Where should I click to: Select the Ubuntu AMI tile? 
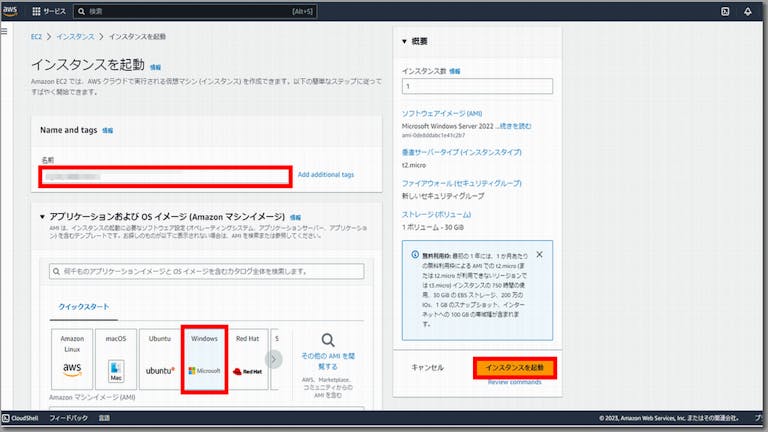(160, 359)
